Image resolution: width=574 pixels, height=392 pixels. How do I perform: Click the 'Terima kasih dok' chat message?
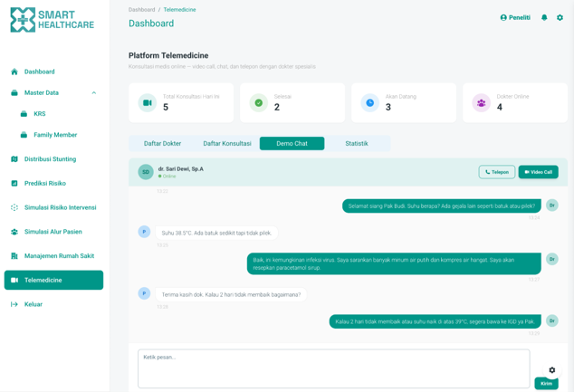pyautogui.click(x=232, y=294)
